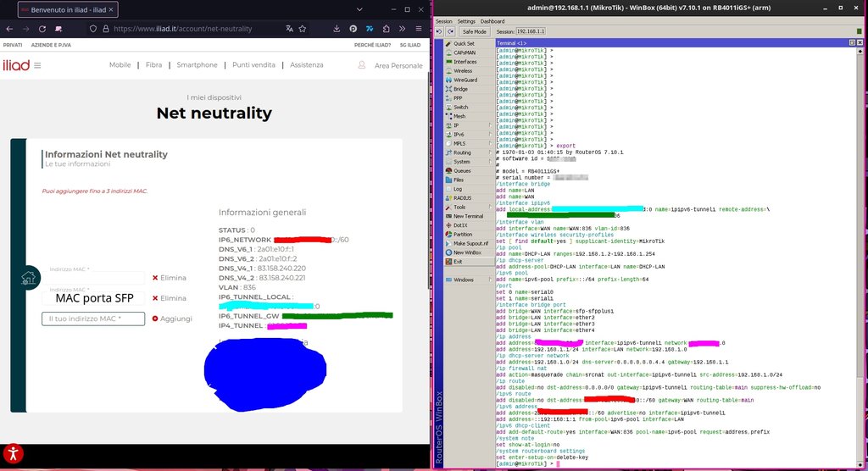The image size is (868, 471).
Task: Open WireGuard in WinBox sidebar
Action: (x=465, y=80)
